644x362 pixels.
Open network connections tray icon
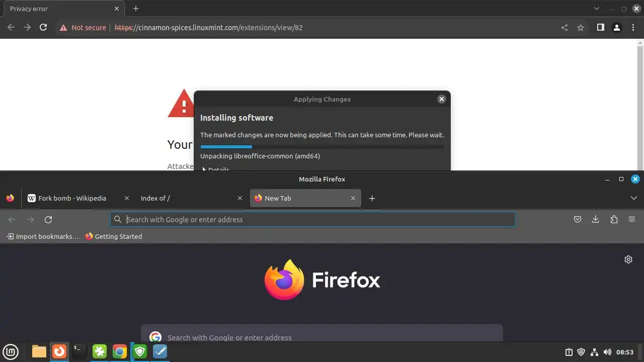594,352
